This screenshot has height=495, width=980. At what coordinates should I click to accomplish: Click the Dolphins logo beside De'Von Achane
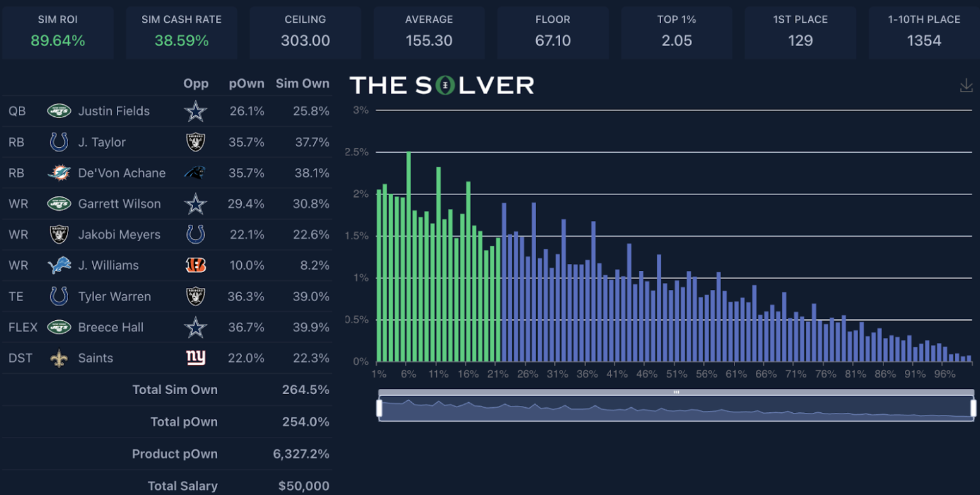pyautogui.click(x=59, y=173)
